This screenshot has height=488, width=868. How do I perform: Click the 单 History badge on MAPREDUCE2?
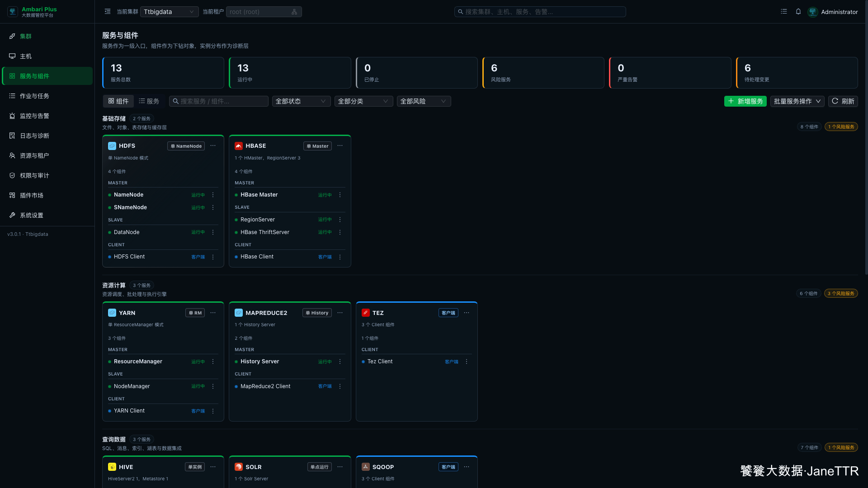317,313
